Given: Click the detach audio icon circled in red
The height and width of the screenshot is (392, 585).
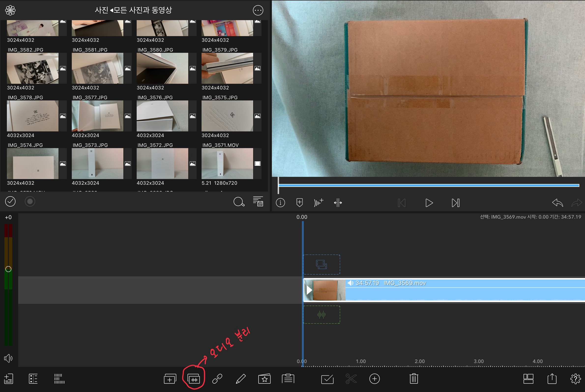Looking at the screenshot, I should [194, 379].
